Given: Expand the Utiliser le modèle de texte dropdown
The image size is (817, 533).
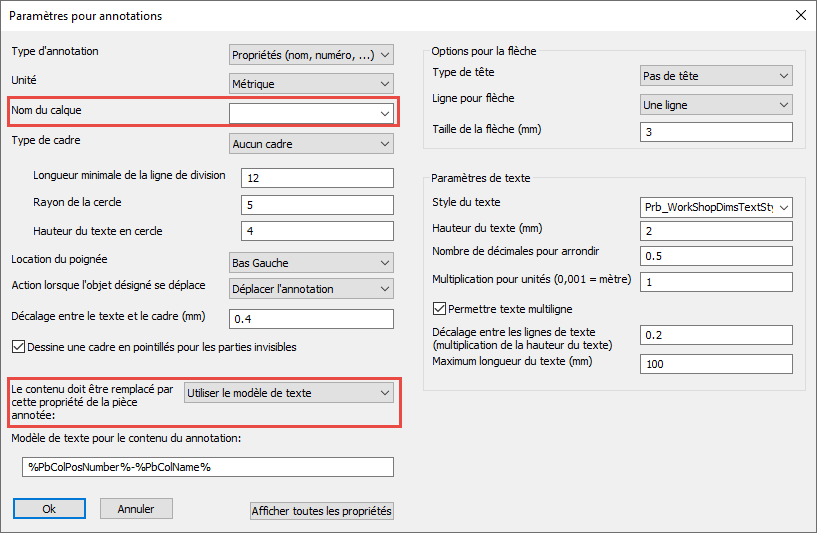Looking at the screenshot, I should click(289, 393).
